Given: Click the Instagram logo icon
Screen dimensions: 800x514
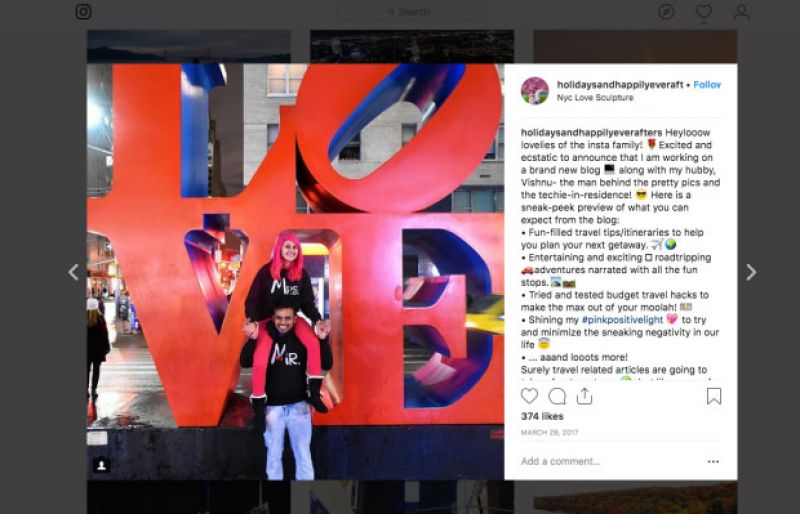Looking at the screenshot, I should [84, 12].
